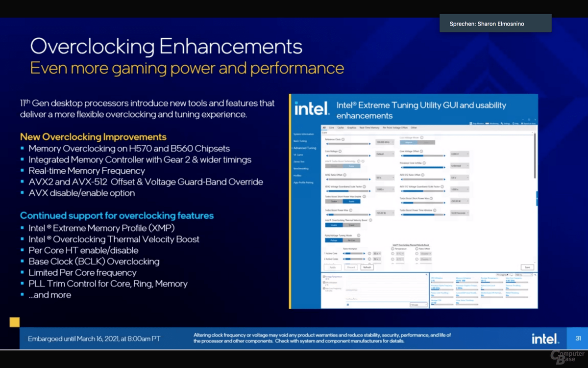Click wrench icon above monitoring graph
Viewport: 588px width, 368px height.
click(427, 274)
